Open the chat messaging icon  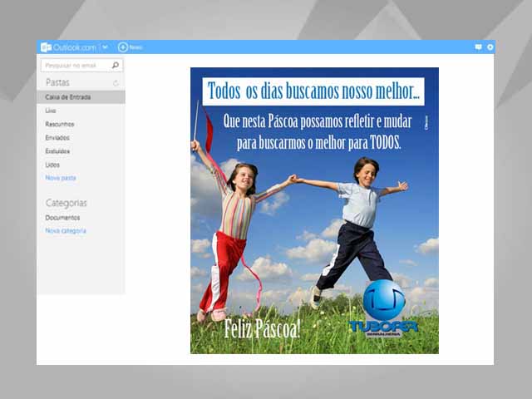479,47
